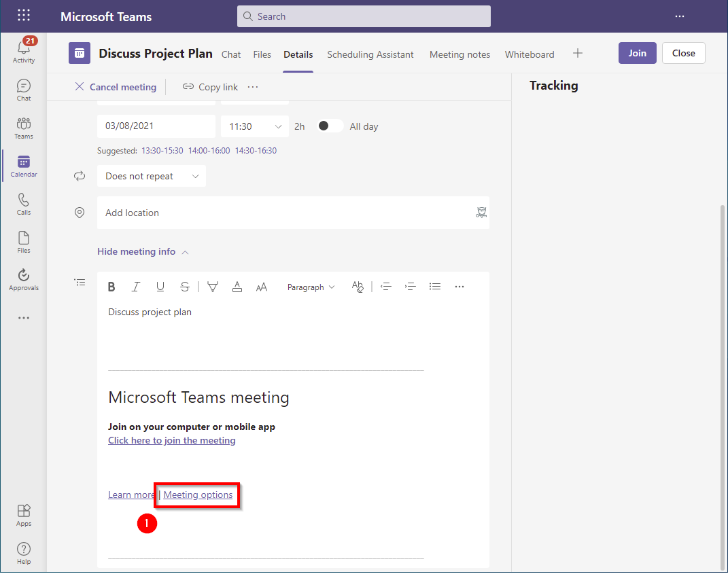Copy the meeting link
The height and width of the screenshot is (574, 728).
click(210, 87)
